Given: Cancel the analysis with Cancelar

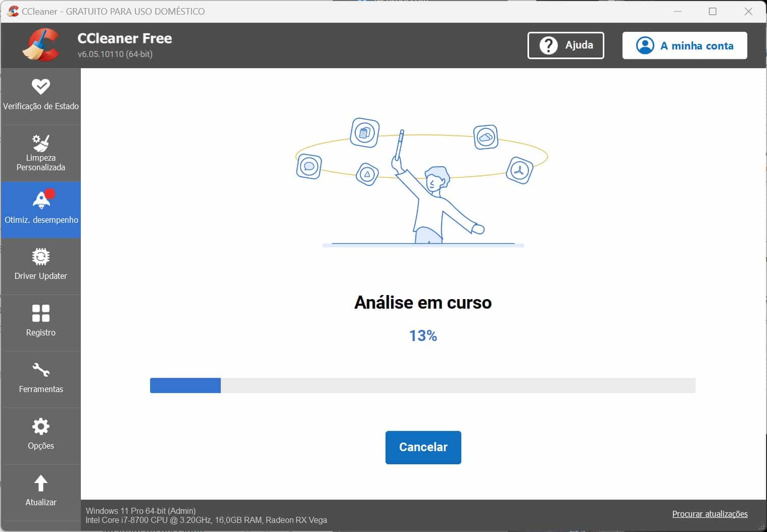Looking at the screenshot, I should click(423, 447).
